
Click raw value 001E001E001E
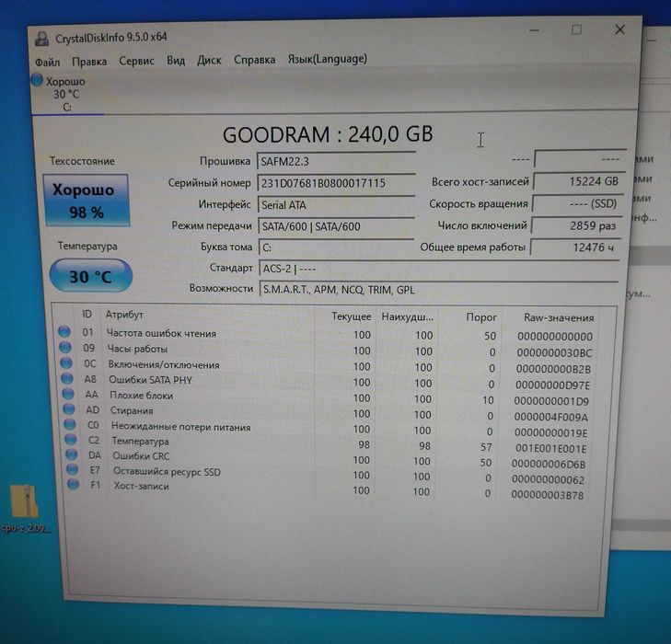click(550, 449)
